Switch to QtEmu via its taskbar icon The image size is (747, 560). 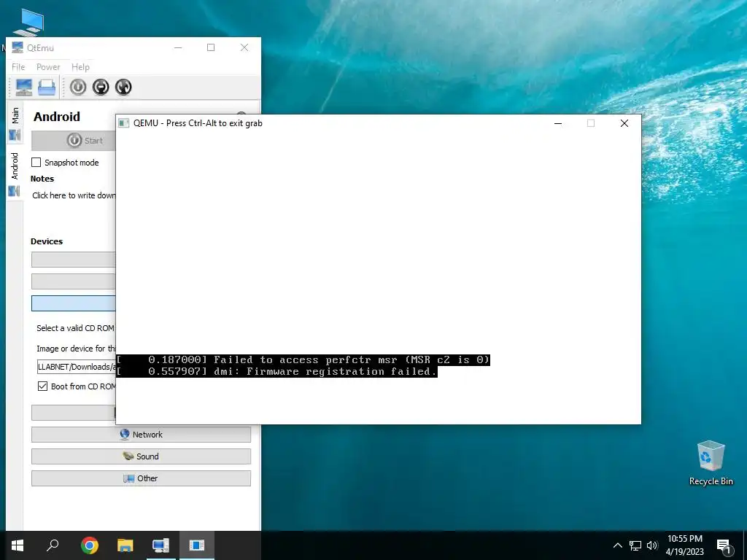click(160, 545)
